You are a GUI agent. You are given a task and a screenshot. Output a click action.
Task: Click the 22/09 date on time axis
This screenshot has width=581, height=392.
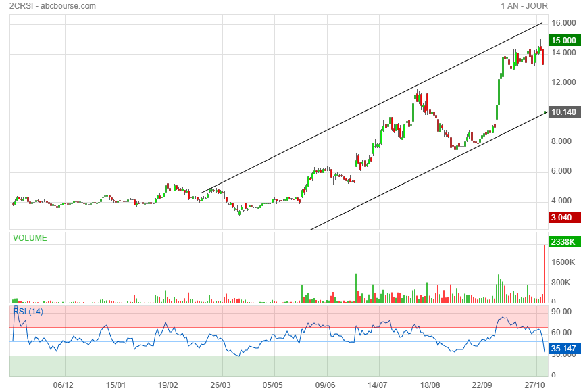pyautogui.click(x=482, y=385)
